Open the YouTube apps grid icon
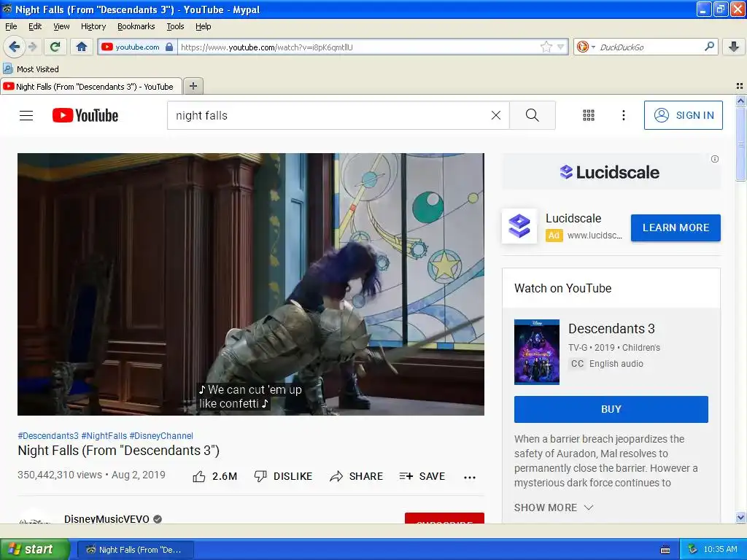This screenshot has height=560, width=747. [x=589, y=115]
